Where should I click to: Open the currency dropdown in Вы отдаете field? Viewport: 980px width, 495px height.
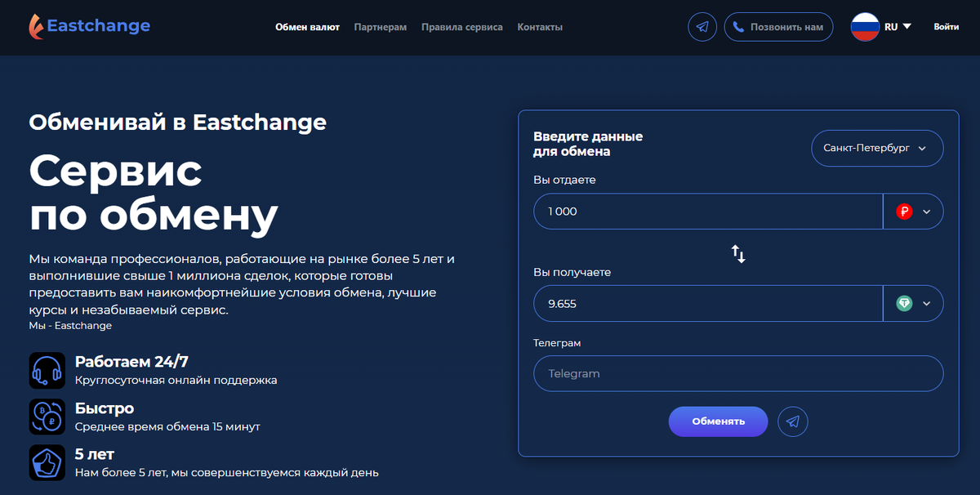[926, 211]
